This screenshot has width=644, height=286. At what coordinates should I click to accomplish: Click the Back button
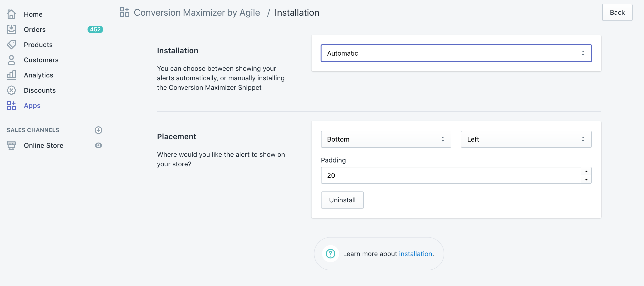[617, 13]
